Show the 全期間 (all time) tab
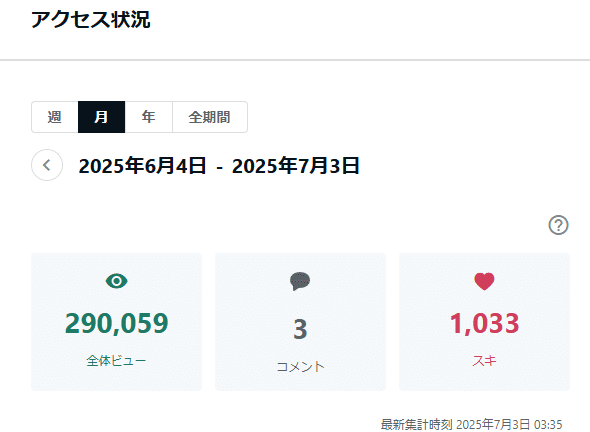The height and width of the screenshot is (432, 590). click(210, 117)
